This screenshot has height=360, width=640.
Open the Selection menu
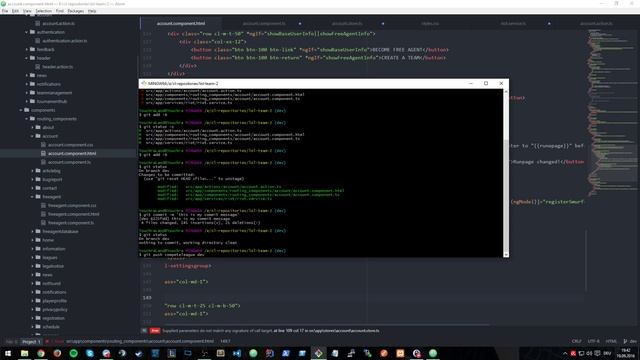point(44,11)
